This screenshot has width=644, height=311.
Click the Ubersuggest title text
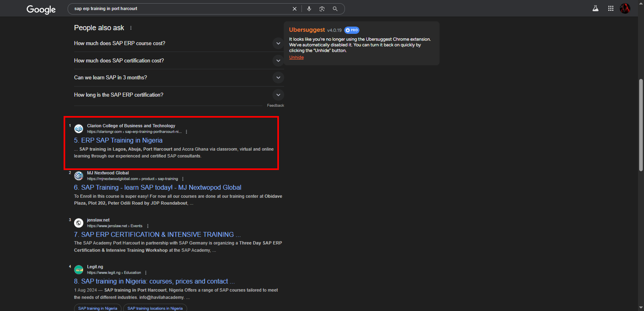coord(307,30)
